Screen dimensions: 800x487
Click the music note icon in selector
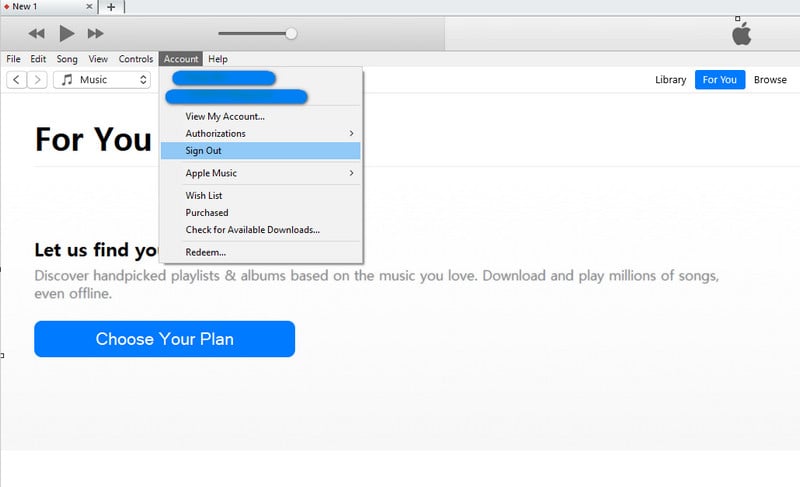tap(67, 80)
